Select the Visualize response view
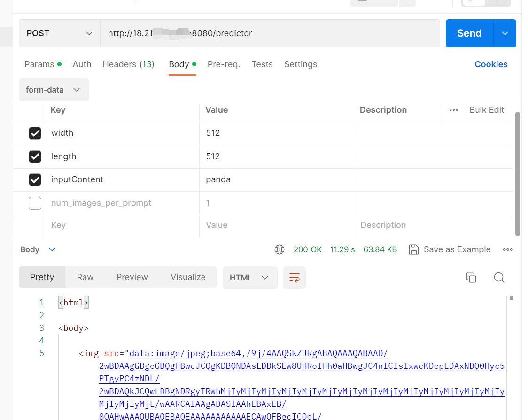528x420 pixels. 188,277
